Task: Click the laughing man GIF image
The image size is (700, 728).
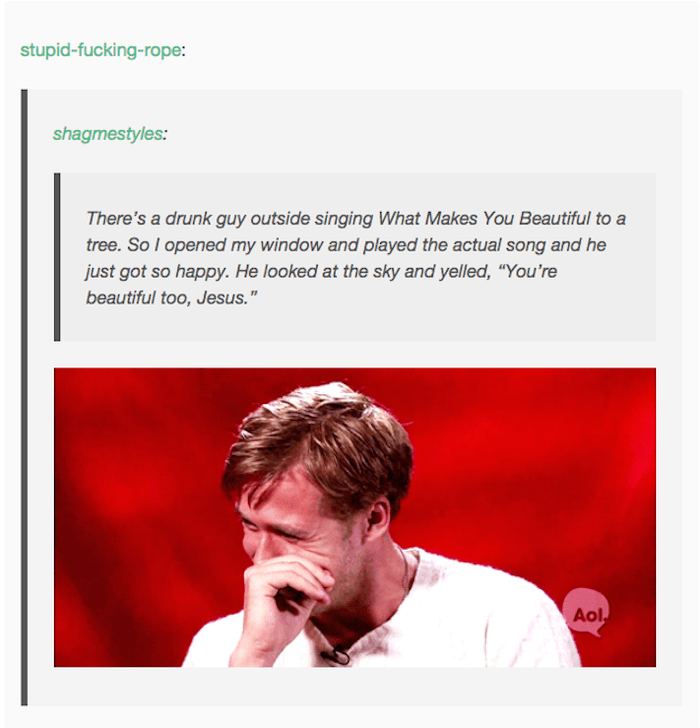Action: 355,517
